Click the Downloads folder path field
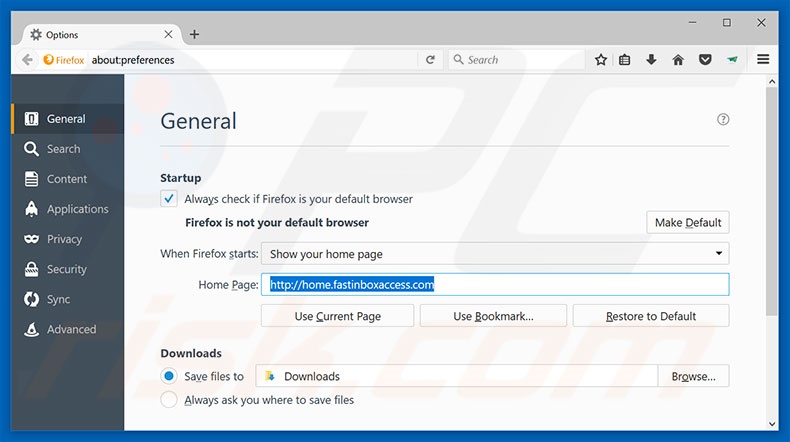Screen dimensions: 790x442 point(456,376)
